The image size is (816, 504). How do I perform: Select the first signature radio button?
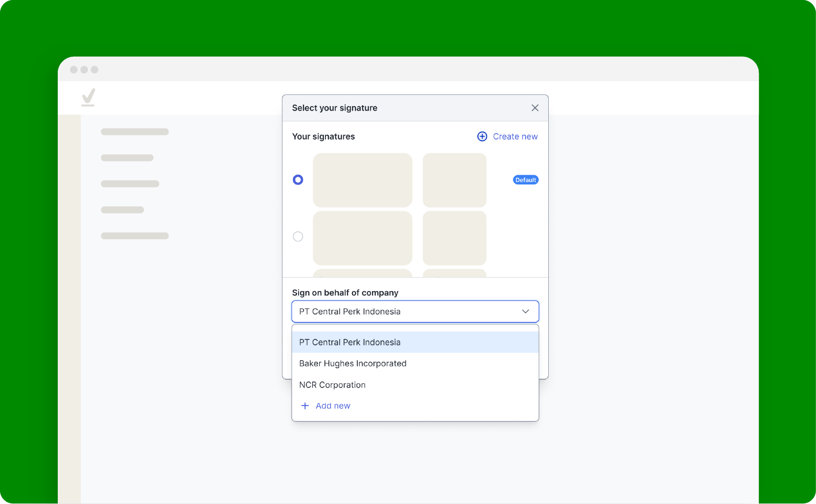[x=298, y=180]
